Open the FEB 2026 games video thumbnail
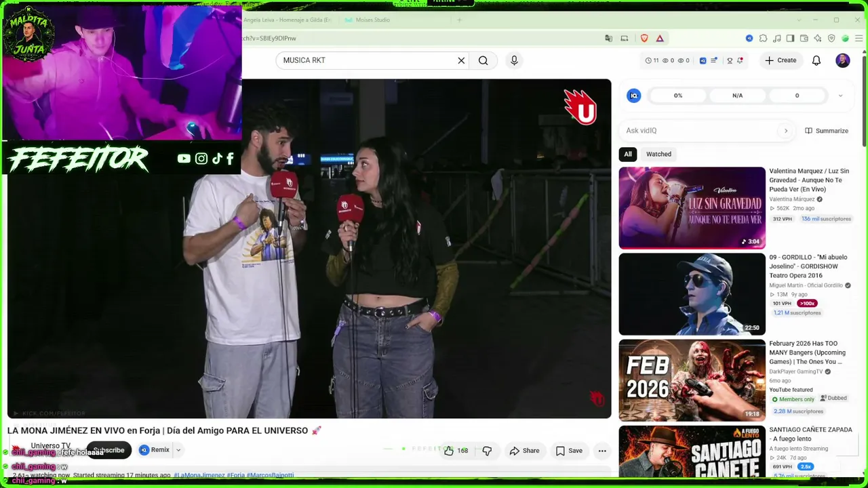 pos(692,380)
